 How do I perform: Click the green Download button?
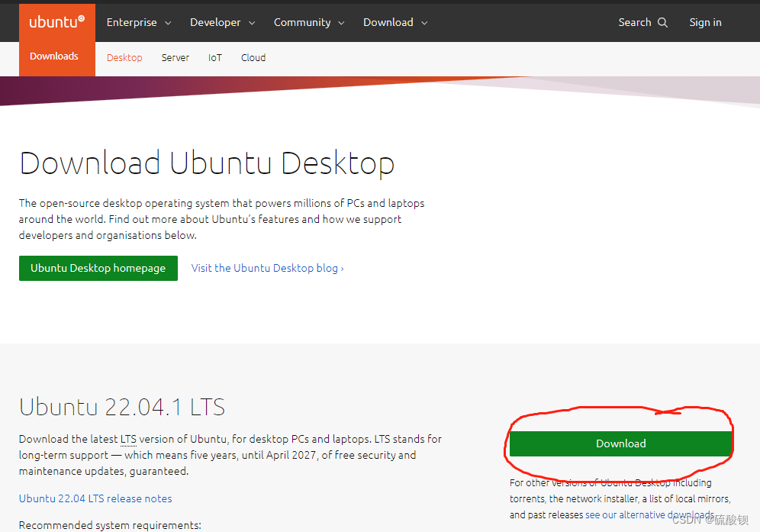(620, 443)
